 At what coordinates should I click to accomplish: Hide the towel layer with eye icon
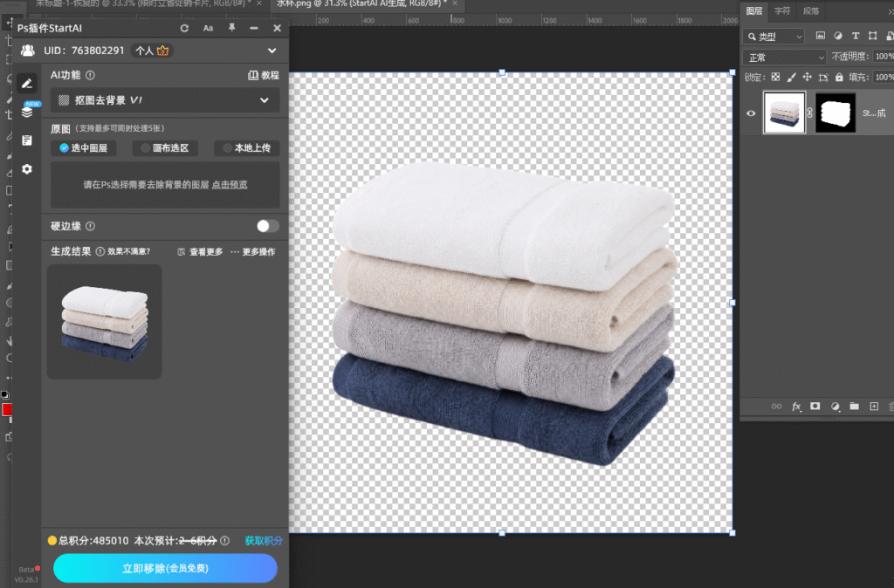751,113
